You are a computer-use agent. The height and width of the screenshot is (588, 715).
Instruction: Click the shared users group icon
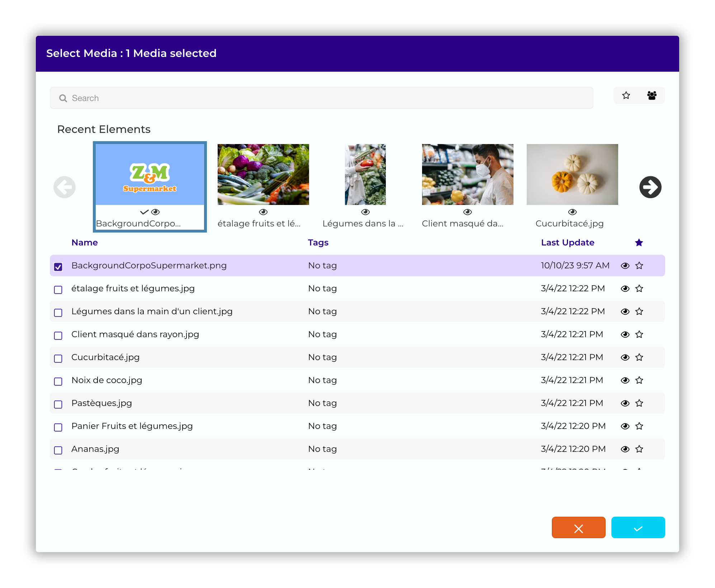click(652, 95)
